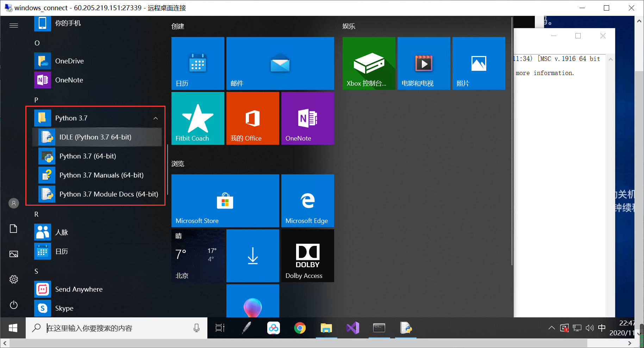Open the colorful balloon tile
Viewport: 644px width, 348px height.
pos(253,301)
